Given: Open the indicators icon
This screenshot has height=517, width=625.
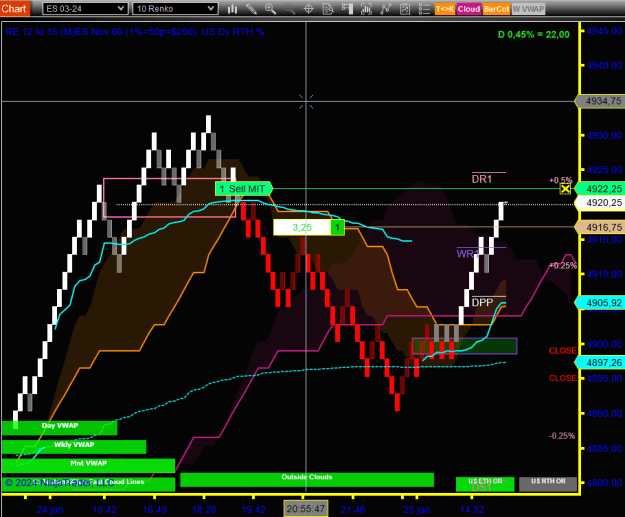Looking at the screenshot, I should point(385,9).
